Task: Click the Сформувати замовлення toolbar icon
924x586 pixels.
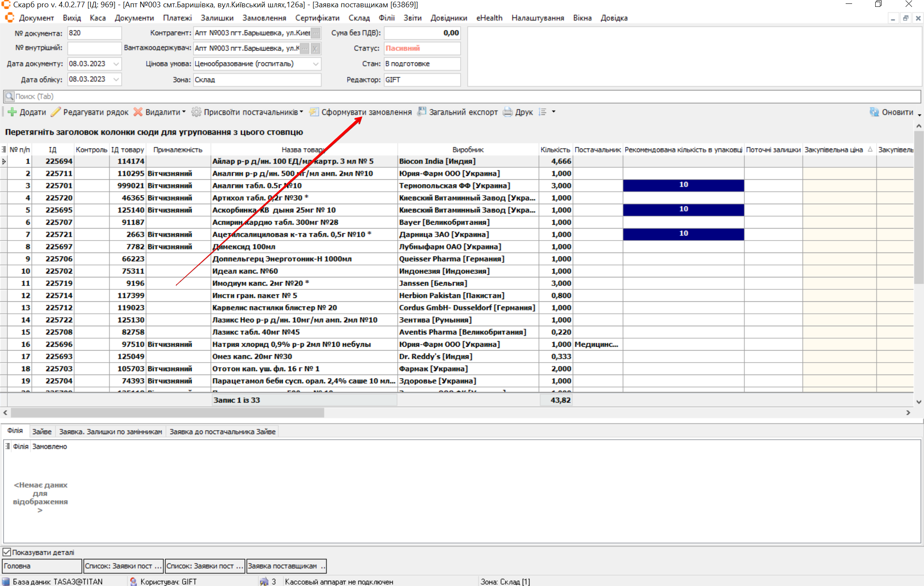Action: [x=314, y=112]
